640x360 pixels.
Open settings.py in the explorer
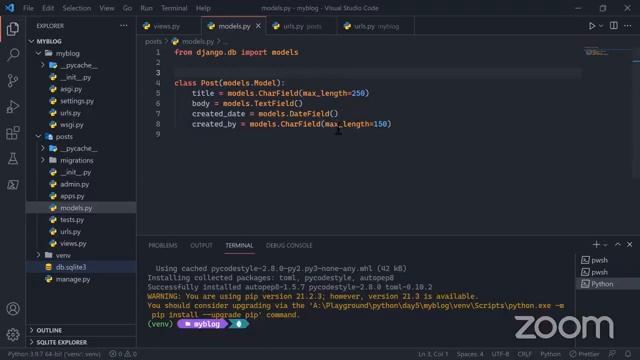point(77,101)
